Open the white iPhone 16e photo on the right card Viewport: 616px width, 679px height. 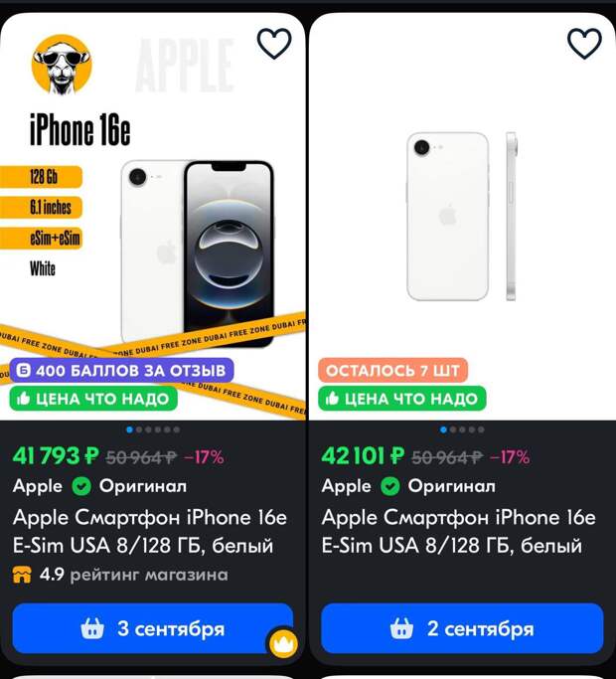coord(462,217)
